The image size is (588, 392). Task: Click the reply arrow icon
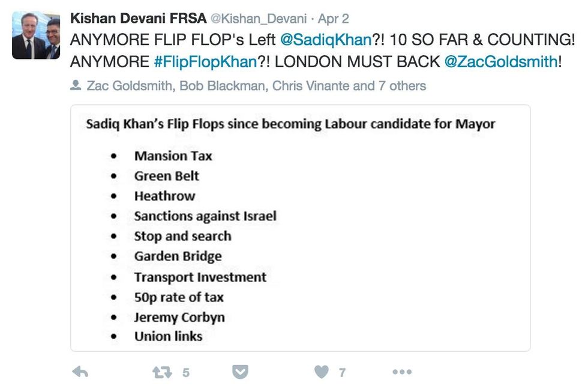tap(80, 372)
